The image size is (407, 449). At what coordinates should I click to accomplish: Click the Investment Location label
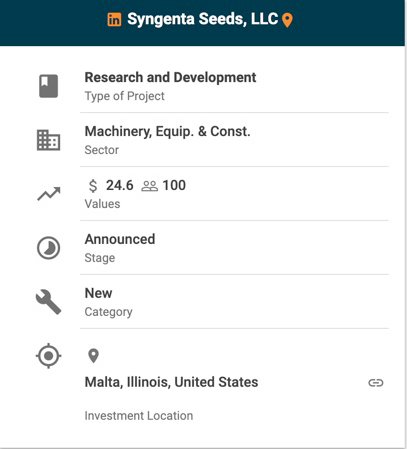click(139, 416)
